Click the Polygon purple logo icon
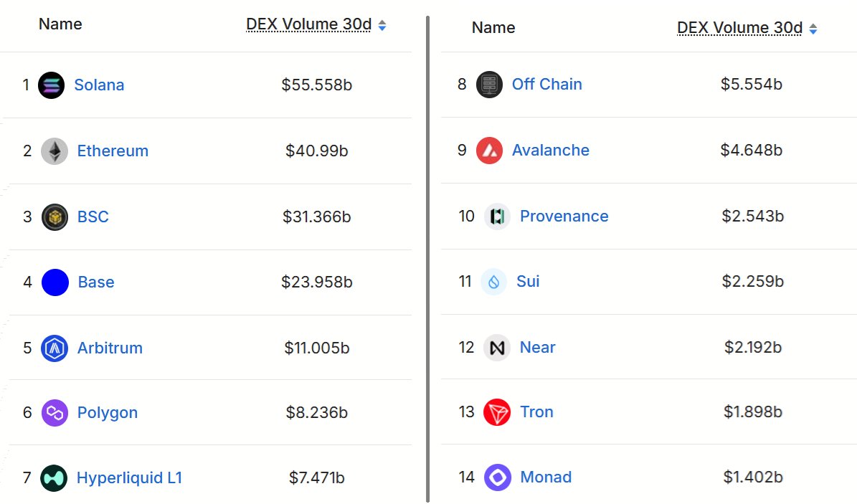Image resolution: width=857 pixels, height=504 pixels. [x=55, y=413]
